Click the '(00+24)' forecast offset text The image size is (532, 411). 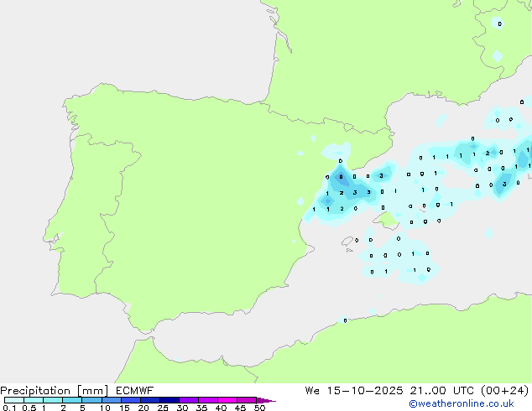505,391
